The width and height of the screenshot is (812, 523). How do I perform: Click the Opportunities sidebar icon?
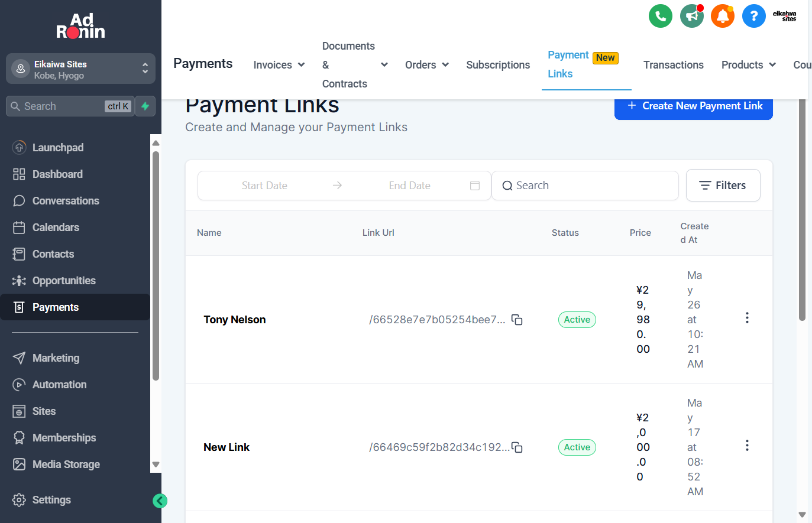19,281
